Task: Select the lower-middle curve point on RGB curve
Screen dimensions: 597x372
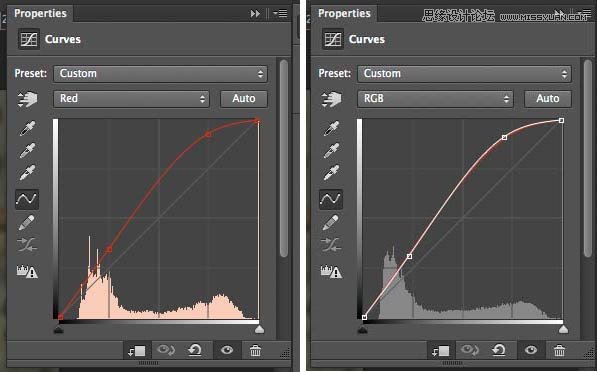Action: coord(410,256)
